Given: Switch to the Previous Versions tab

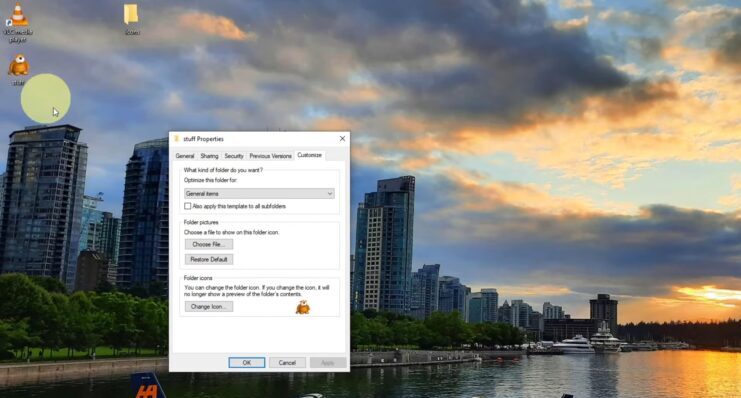Looking at the screenshot, I should coord(270,156).
